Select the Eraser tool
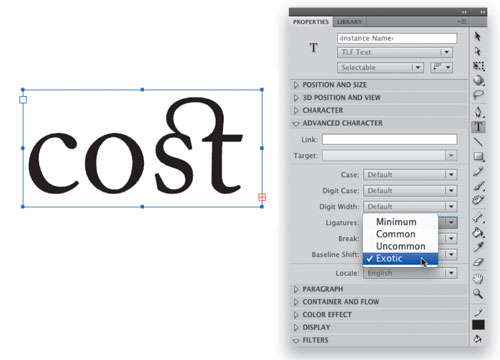The height and width of the screenshot is (360, 500). click(478, 262)
